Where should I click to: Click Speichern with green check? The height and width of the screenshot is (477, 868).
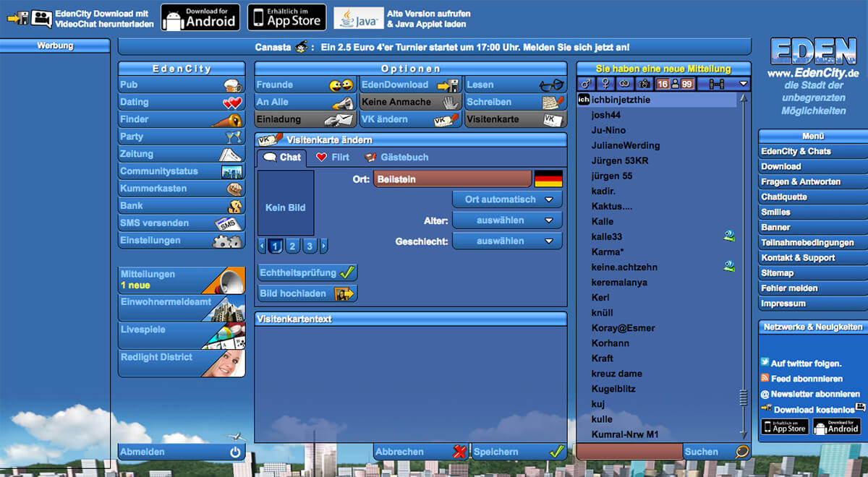[x=519, y=452]
